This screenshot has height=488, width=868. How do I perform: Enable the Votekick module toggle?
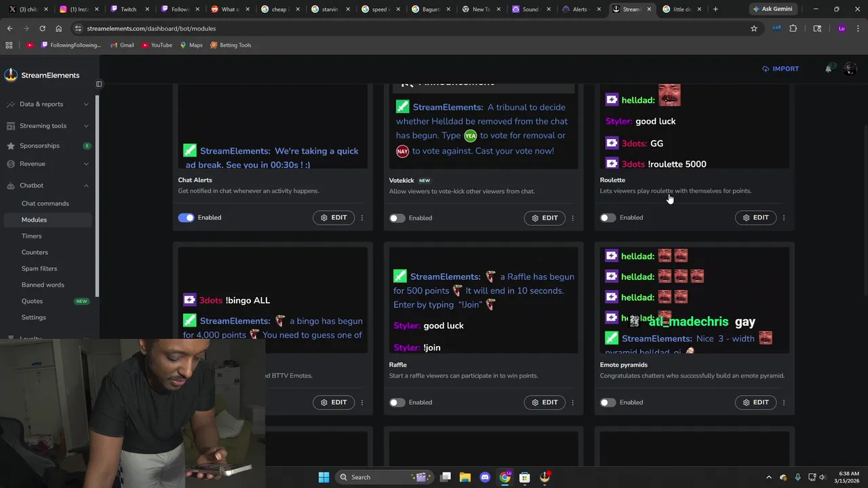coord(397,218)
